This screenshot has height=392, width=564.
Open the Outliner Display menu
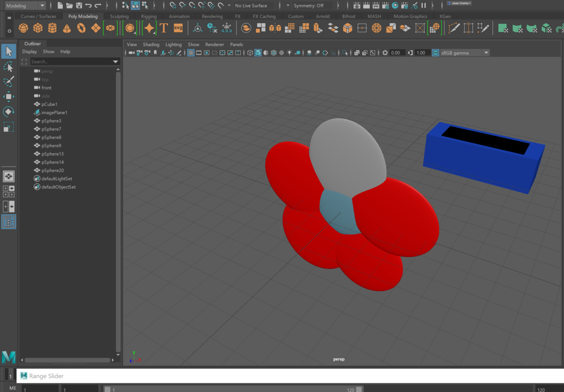[30, 52]
